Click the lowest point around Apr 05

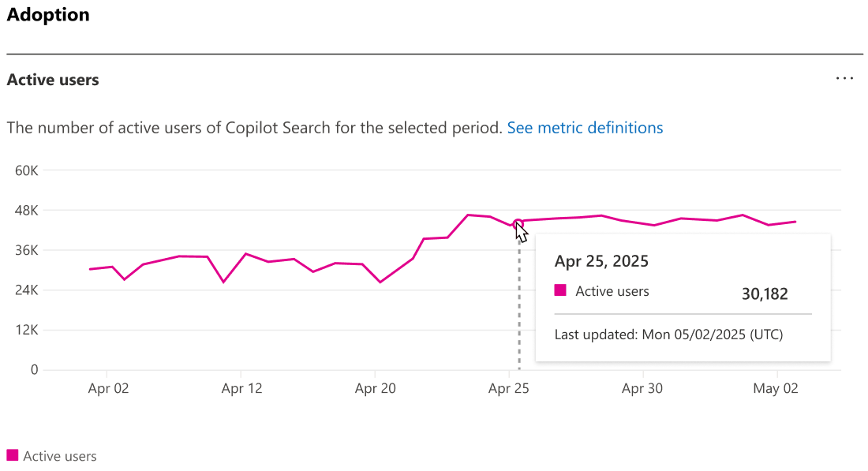(125, 278)
